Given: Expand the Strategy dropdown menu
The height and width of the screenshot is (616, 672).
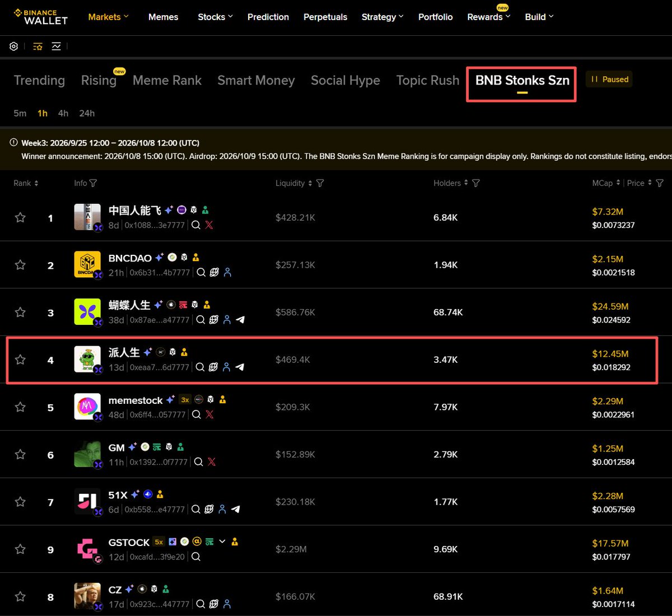Looking at the screenshot, I should [382, 17].
